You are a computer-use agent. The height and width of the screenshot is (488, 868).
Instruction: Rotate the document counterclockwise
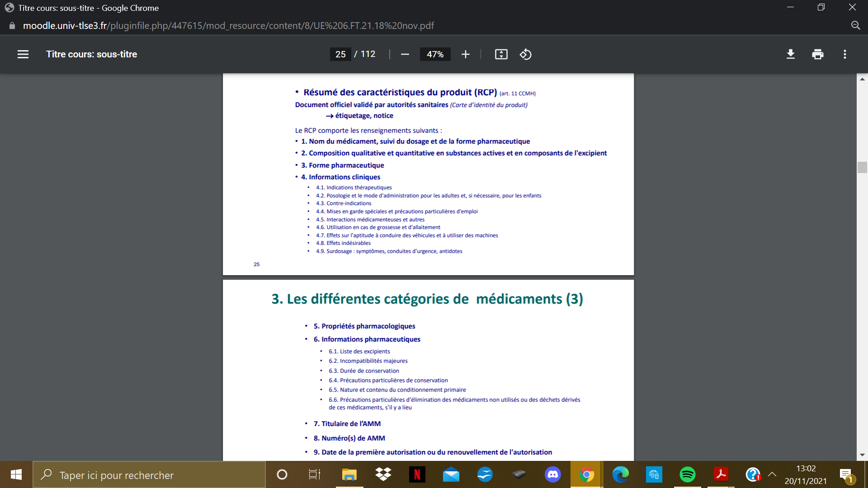pyautogui.click(x=525, y=54)
